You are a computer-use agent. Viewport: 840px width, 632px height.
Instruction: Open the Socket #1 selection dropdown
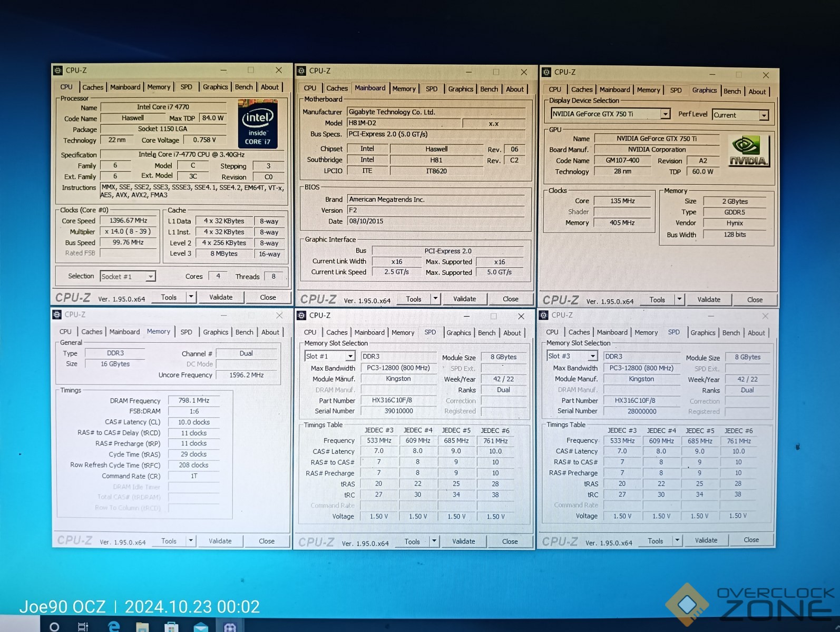coord(151,276)
